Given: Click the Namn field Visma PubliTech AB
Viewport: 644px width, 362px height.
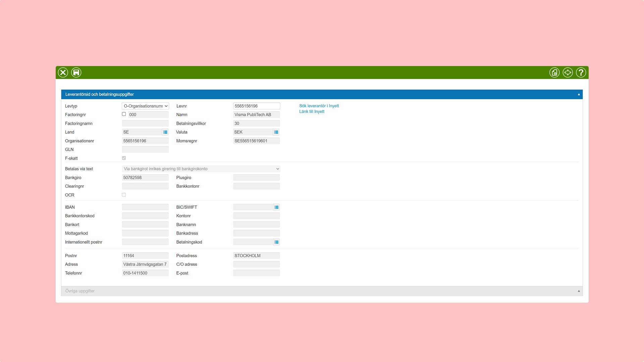Looking at the screenshot, I should point(257,115).
